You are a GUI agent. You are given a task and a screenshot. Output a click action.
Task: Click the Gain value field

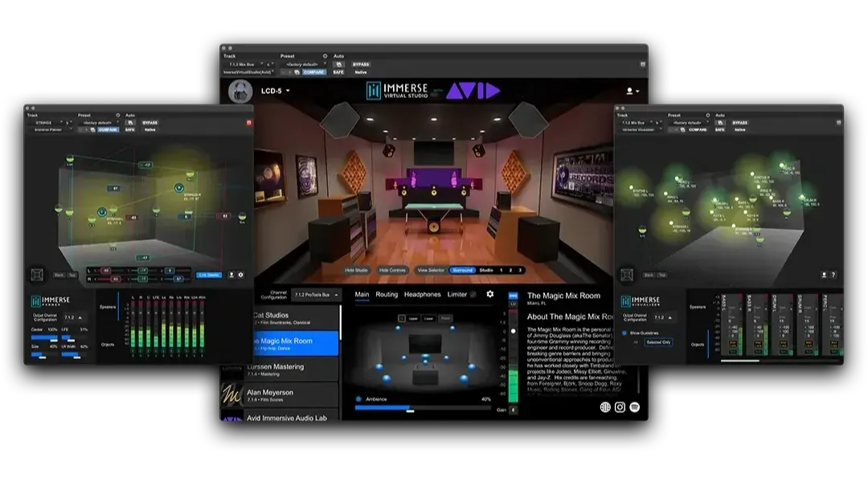coord(513,410)
